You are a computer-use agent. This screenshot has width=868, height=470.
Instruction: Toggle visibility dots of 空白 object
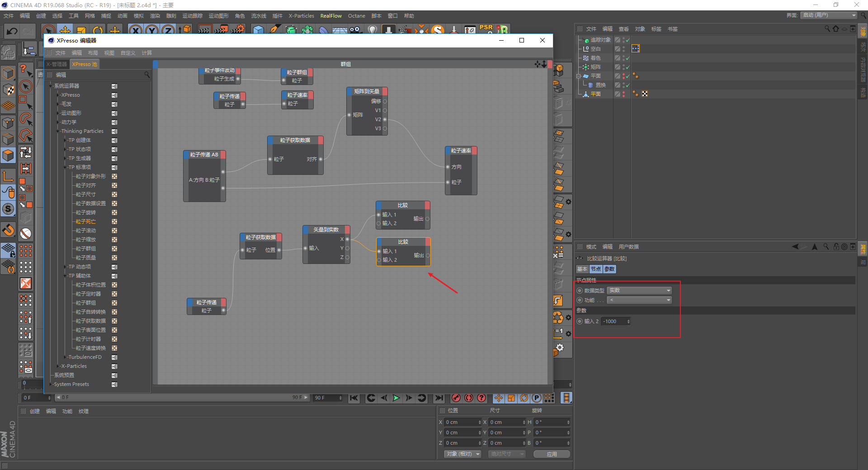(x=623, y=48)
